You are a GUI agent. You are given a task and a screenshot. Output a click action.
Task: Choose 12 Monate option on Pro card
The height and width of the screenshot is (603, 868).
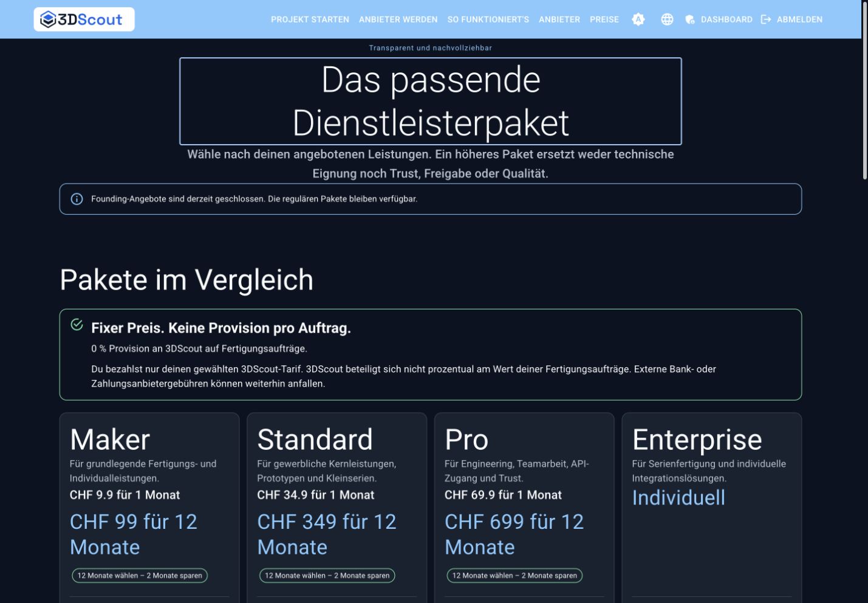click(x=514, y=576)
